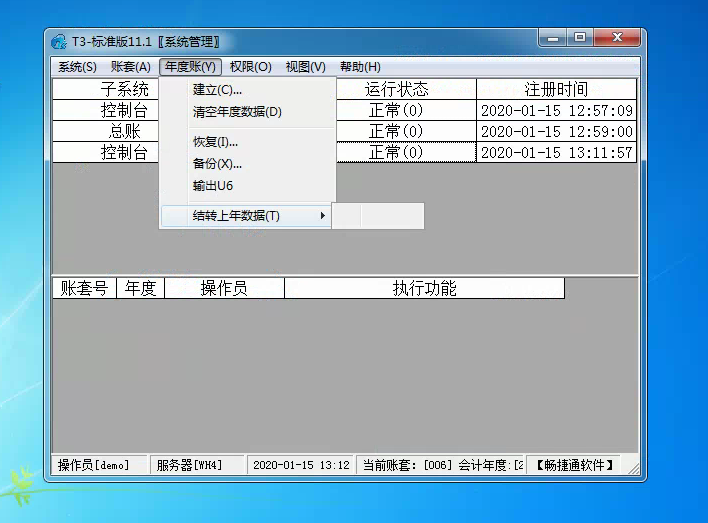The height and width of the screenshot is (523, 708).
Task: Click the 子系统 column header
Action: 106,89
